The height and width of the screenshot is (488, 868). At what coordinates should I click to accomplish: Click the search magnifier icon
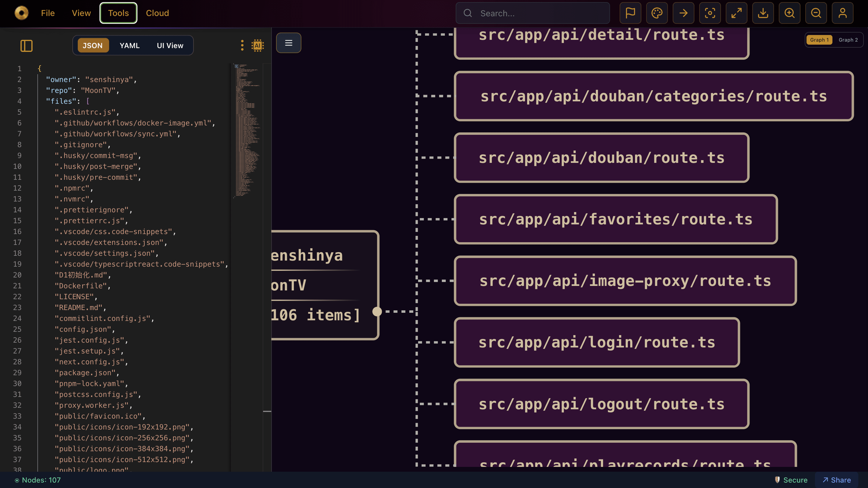click(468, 13)
